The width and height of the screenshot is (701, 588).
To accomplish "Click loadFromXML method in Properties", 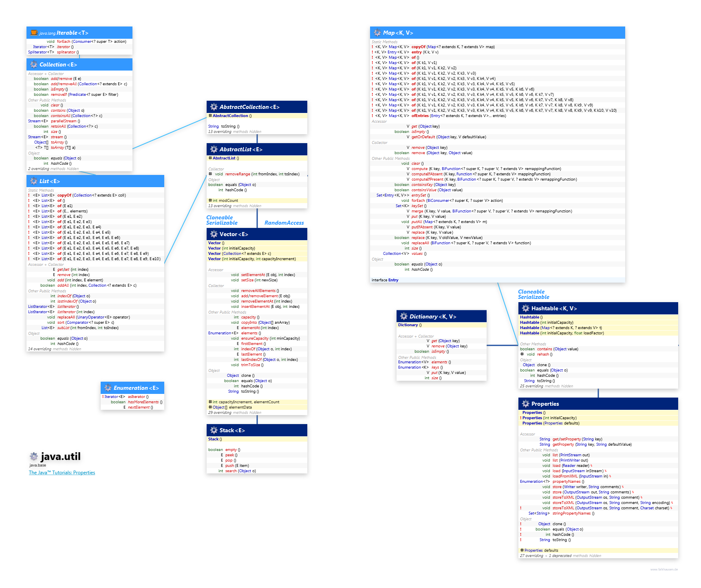I will click(565, 476).
